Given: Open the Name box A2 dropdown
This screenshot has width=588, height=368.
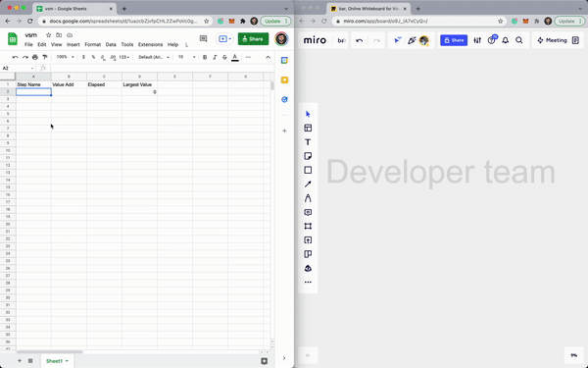Looking at the screenshot, I should pyautogui.click(x=32, y=68).
